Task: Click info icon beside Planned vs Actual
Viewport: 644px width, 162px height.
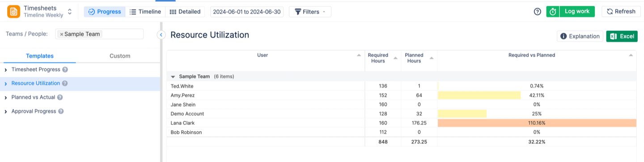Action: click(60, 97)
